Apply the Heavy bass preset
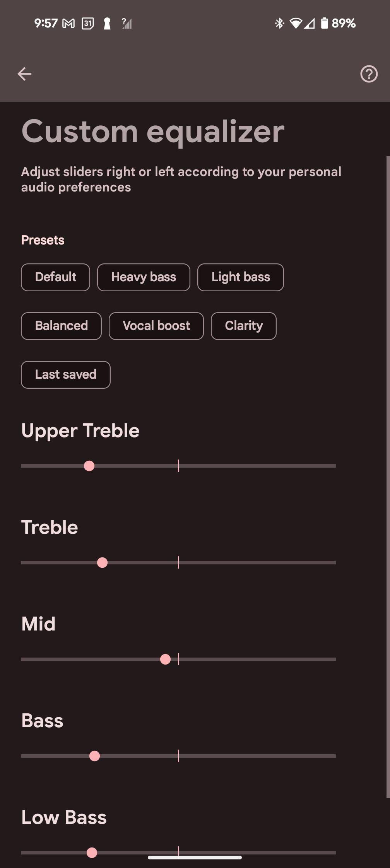The height and width of the screenshot is (868, 390). 144,277
